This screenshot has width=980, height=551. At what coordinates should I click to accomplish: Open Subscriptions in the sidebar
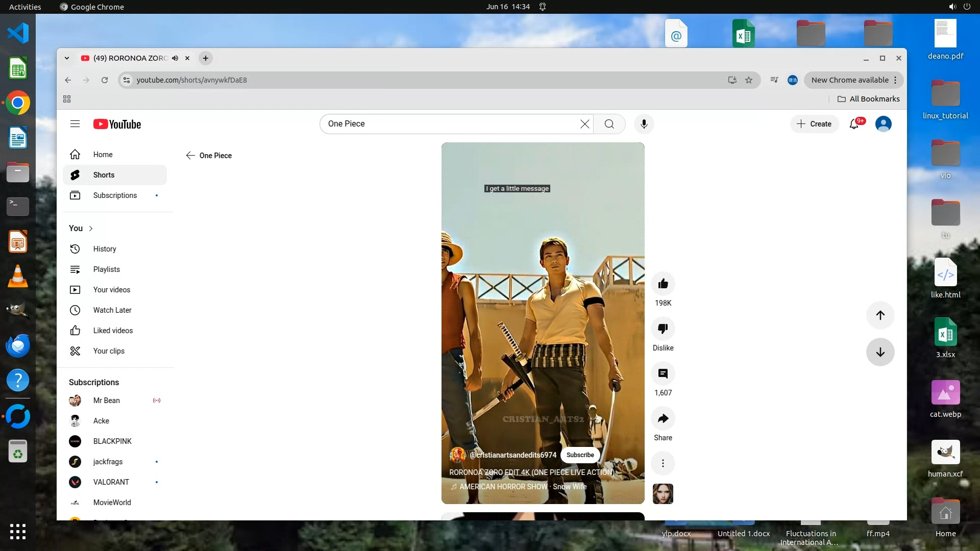115,195
